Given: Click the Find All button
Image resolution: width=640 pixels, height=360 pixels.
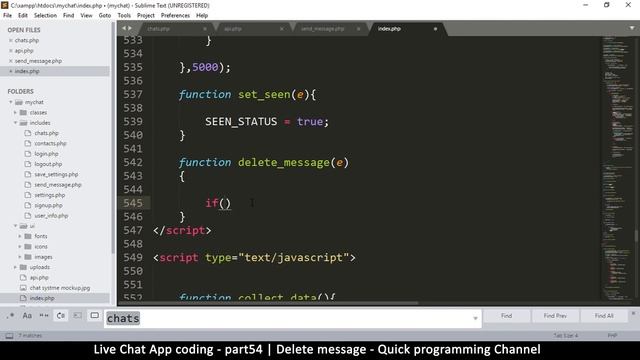Looking at the screenshot, I should coord(604,316).
